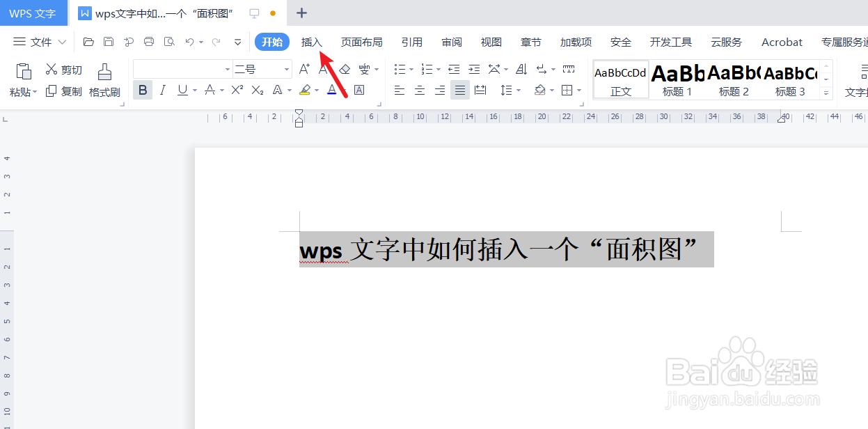Click the numbered list icon
Viewport: 868px width, 429px height.
point(427,69)
